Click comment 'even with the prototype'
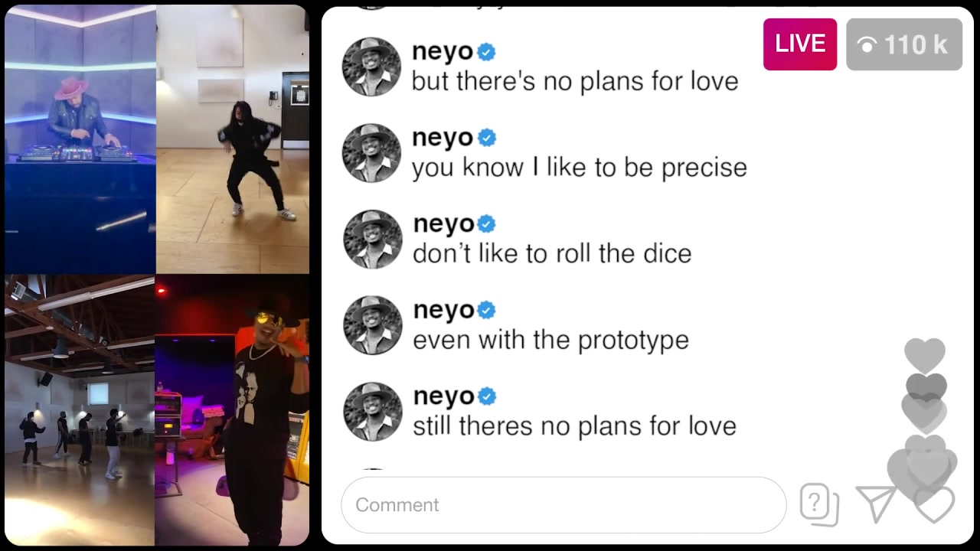980x551 pixels. [551, 340]
